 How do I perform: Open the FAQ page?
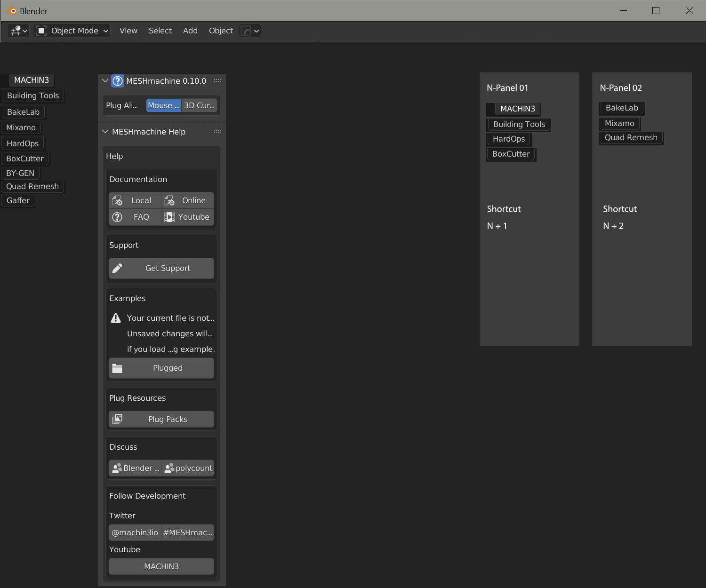[135, 217]
